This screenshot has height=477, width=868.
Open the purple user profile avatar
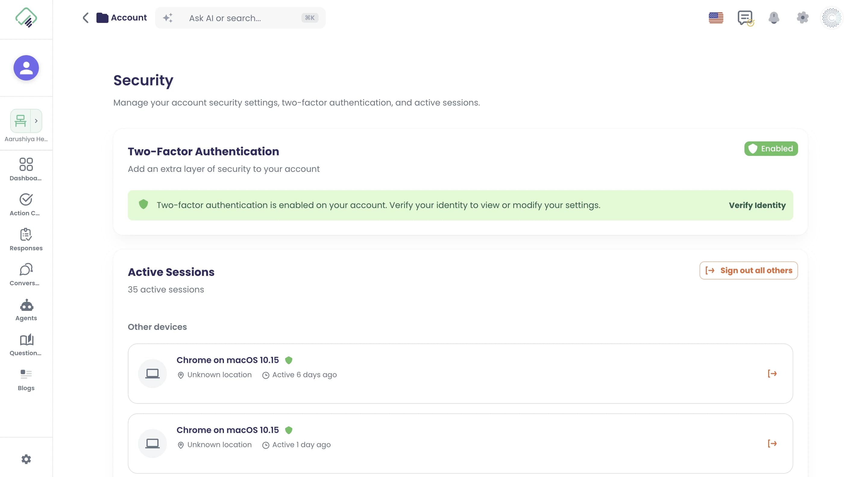(26, 68)
